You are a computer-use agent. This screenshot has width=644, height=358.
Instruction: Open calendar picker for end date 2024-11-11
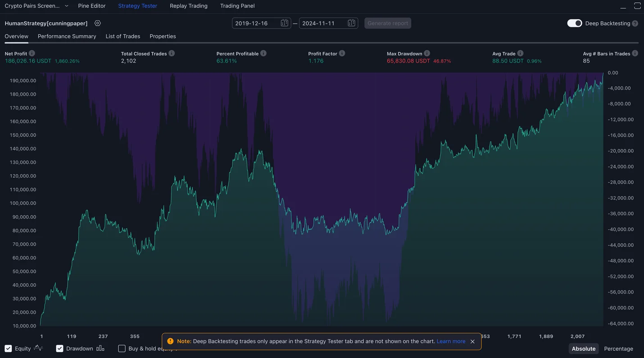[x=351, y=23]
